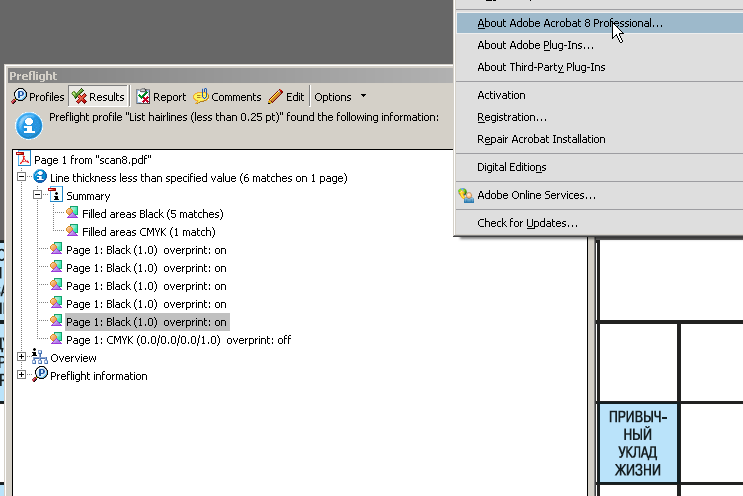Click the Overview hierarchy icon
Image resolution: width=743 pixels, height=496 pixels.
pos(39,356)
